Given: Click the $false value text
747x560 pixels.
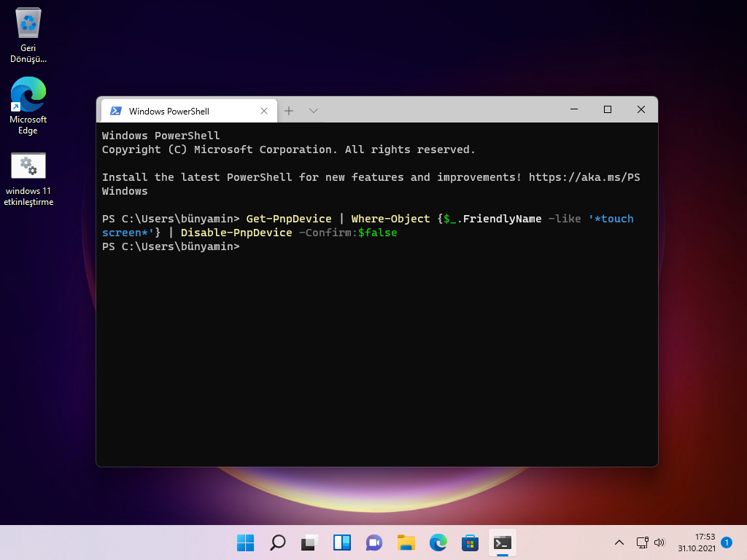Looking at the screenshot, I should pos(377,233).
